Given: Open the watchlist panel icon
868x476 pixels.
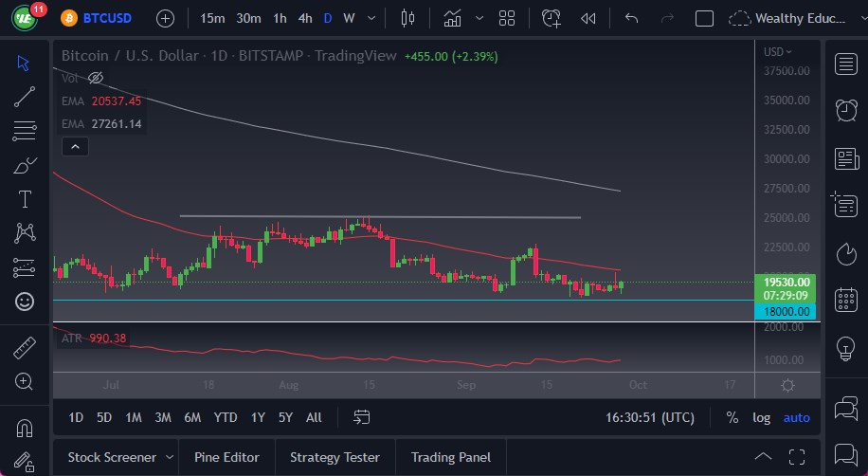Looking at the screenshot, I should 845,64.
